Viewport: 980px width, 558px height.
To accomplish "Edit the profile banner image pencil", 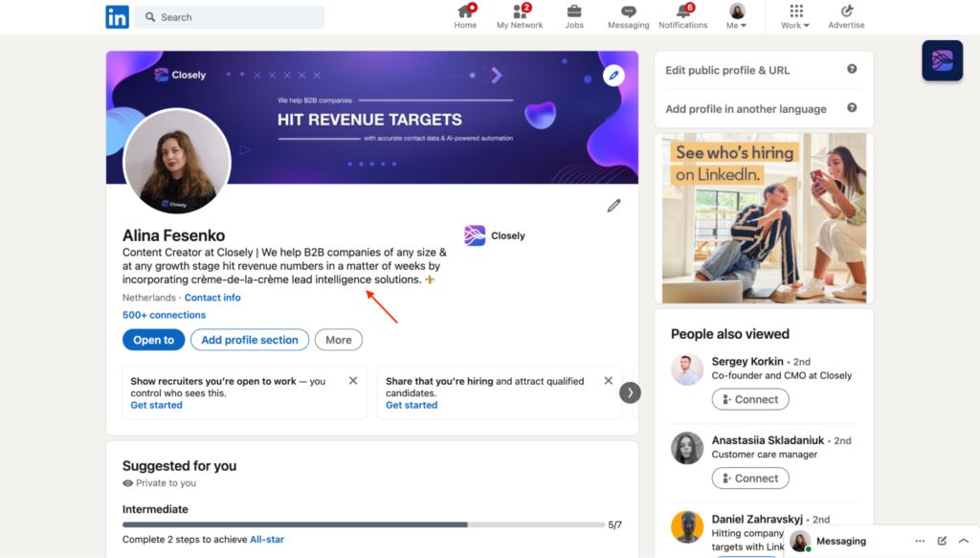I will [613, 76].
